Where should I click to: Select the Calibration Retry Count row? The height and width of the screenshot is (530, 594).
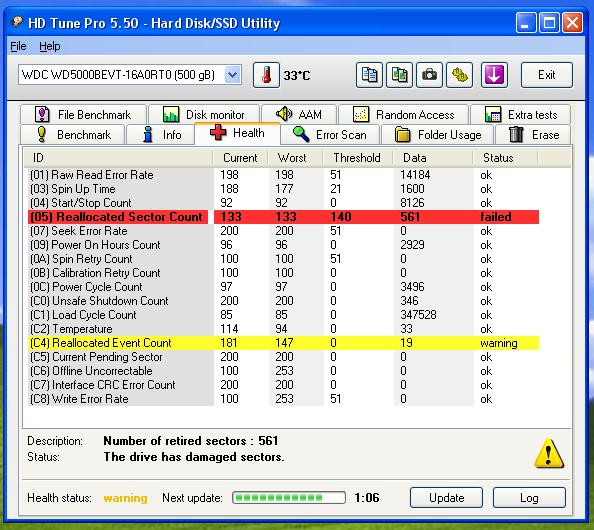pos(283,273)
